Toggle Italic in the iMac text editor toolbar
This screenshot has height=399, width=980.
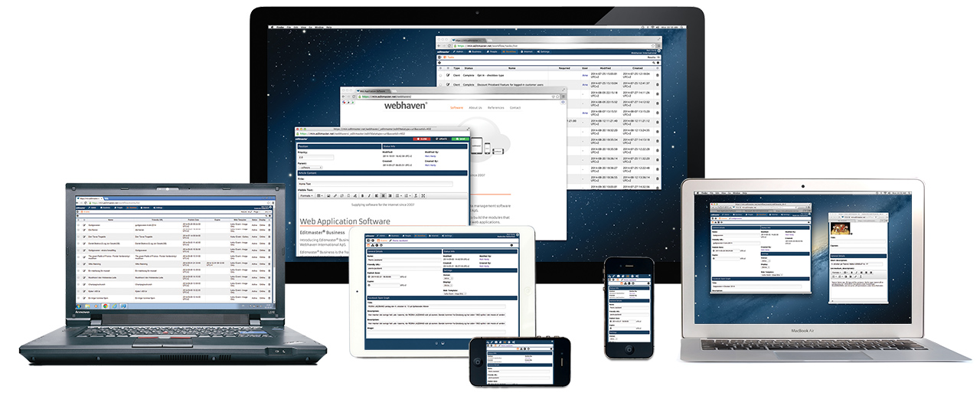(368, 195)
